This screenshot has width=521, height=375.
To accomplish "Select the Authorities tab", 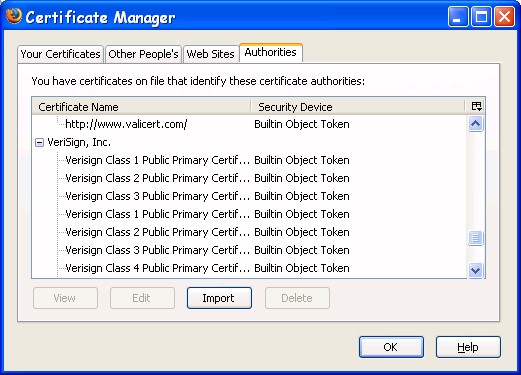I will [x=271, y=53].
